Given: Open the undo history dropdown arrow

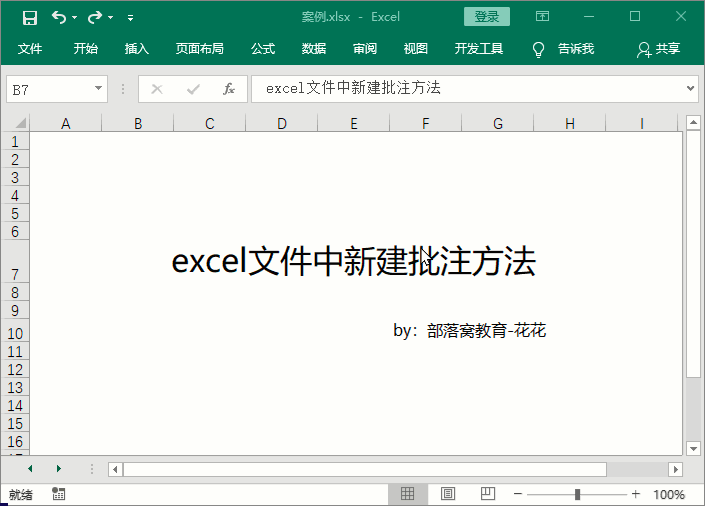Looking at the screenshot, I should [75, 18].
